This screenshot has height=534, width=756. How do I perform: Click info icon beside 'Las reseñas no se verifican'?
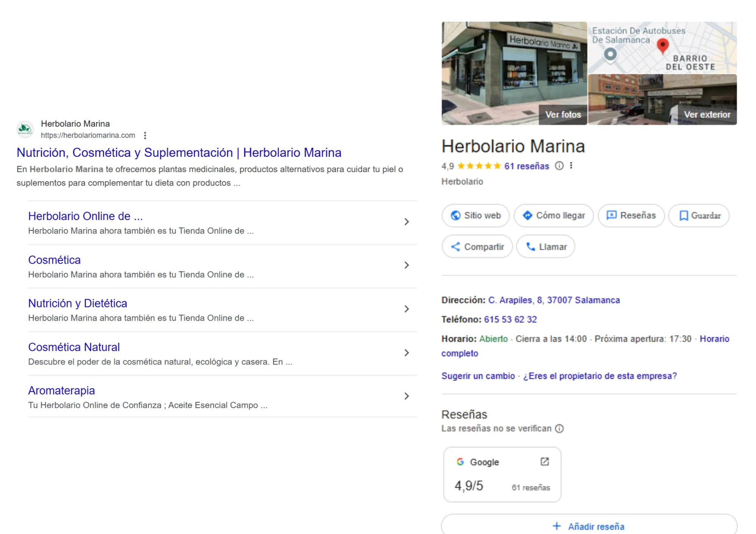click(559, 429)
